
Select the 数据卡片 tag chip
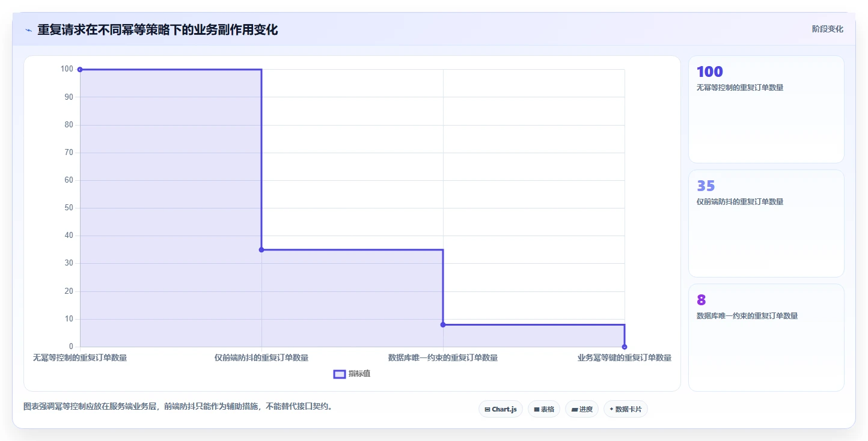coord(625,409)
